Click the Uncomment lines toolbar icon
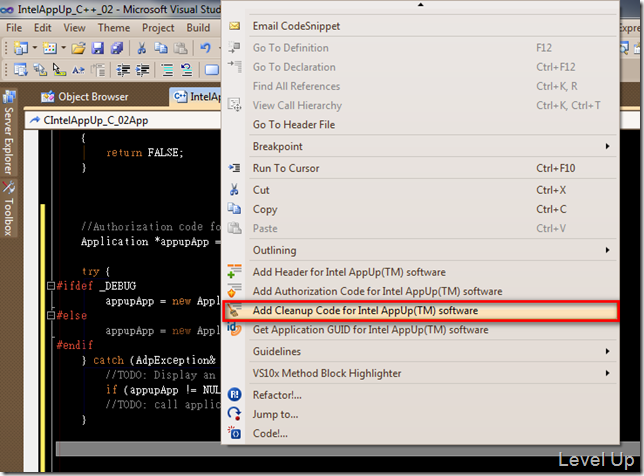Screen dimensions: 644x476 [x=186, y=70]
